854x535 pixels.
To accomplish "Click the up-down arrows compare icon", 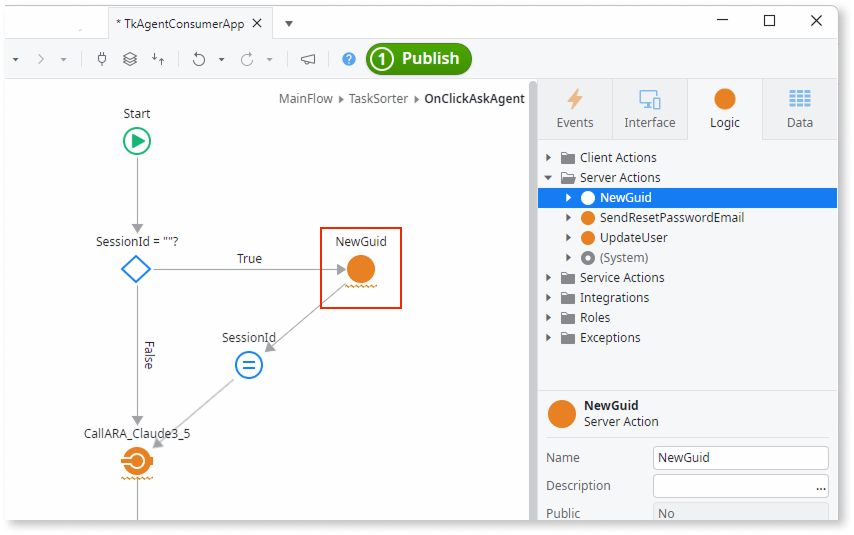I will tap(158, 59).
